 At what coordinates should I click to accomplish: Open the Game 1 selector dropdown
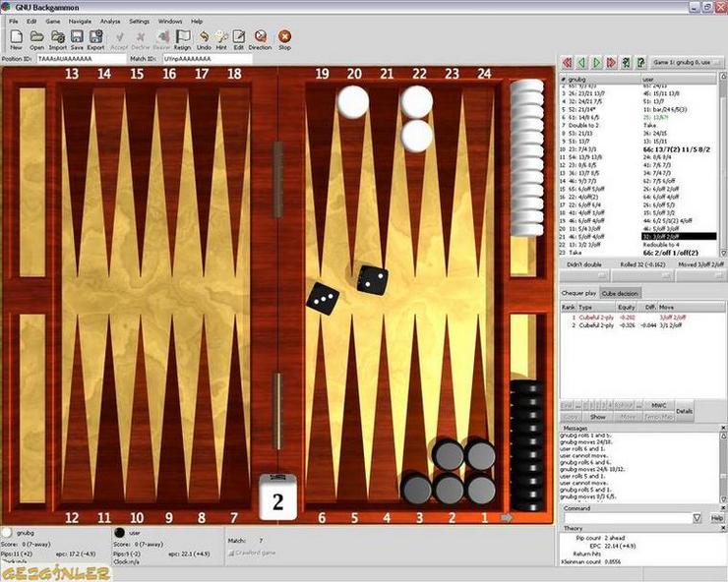click(x=687, y=62)
